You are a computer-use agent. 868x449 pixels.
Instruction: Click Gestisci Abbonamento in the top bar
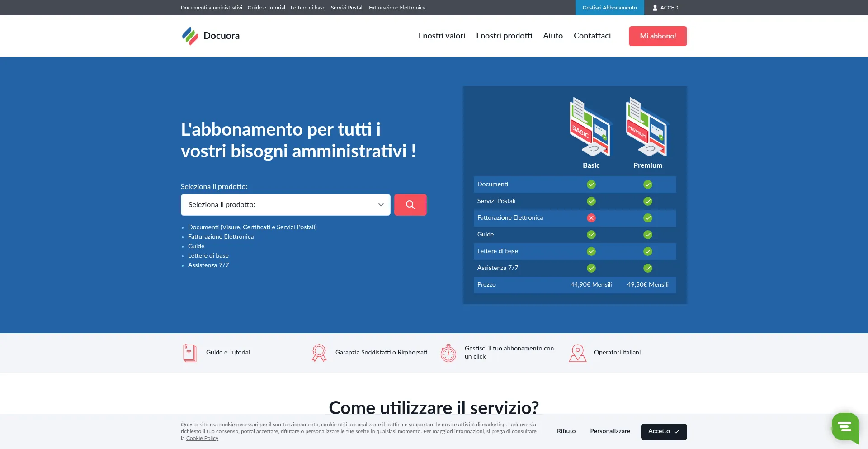click(609, 8)
